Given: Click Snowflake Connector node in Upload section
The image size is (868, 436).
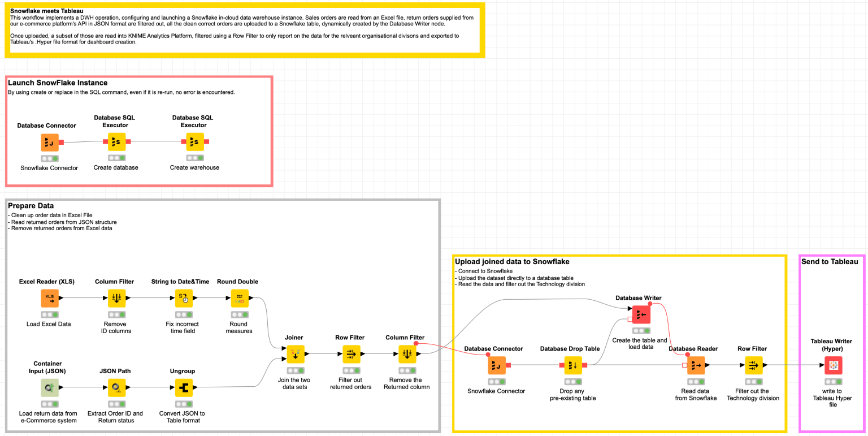Looking at the screenshot, I should pos(497,365).
